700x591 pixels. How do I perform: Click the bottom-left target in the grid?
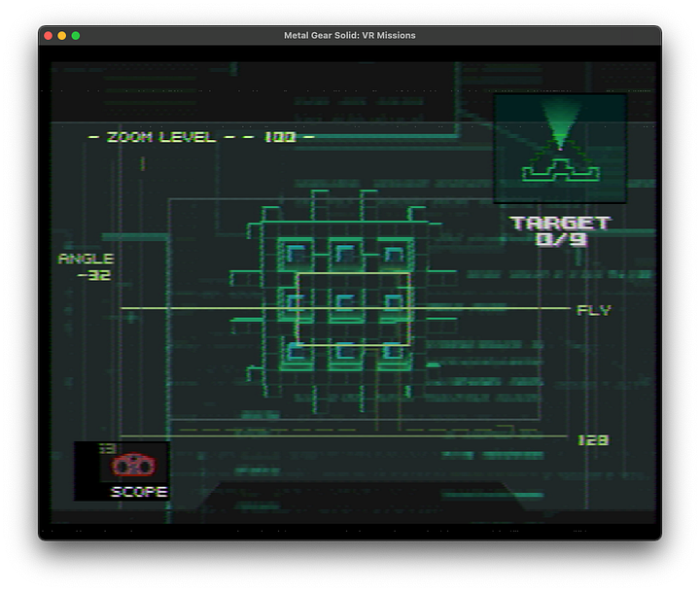(x=296, y=354)
